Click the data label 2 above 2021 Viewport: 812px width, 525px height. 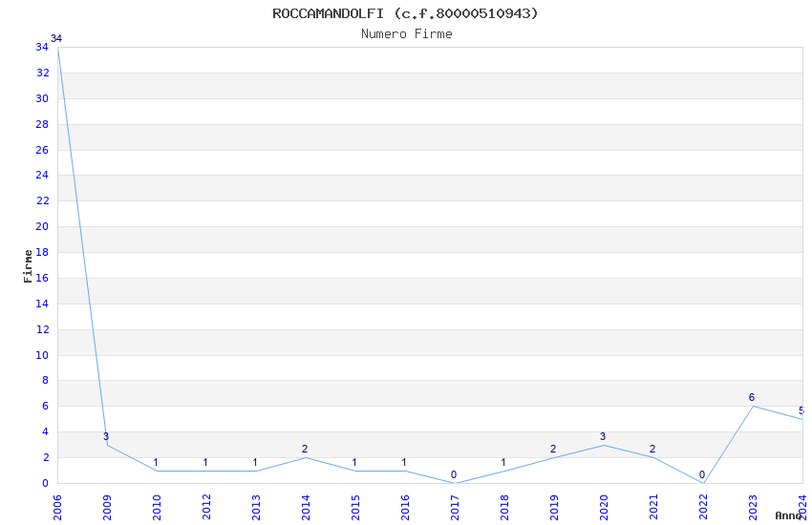tap(652, 449)
